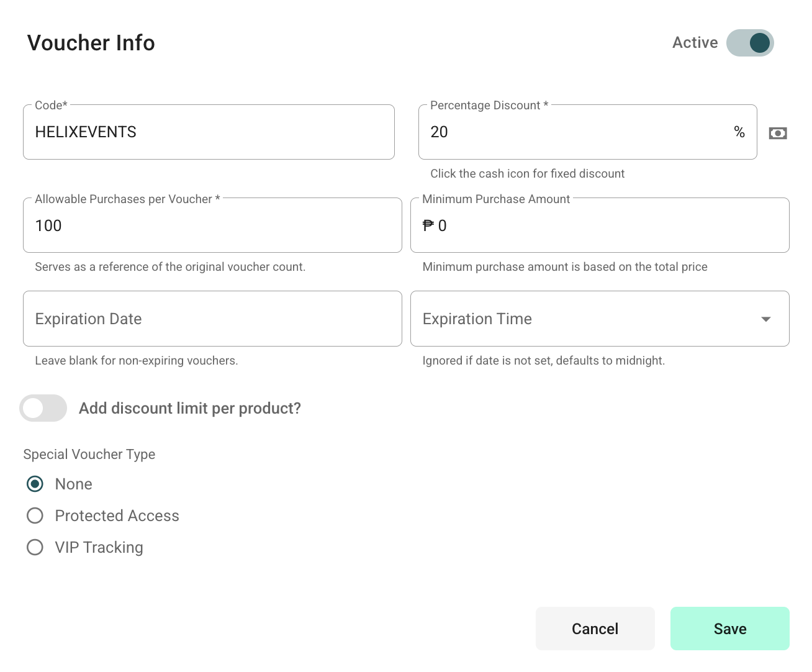Viewport: 812px width, 672px height.
Task: Click the cash icon for fixed discount
Action: click(778, 132)
